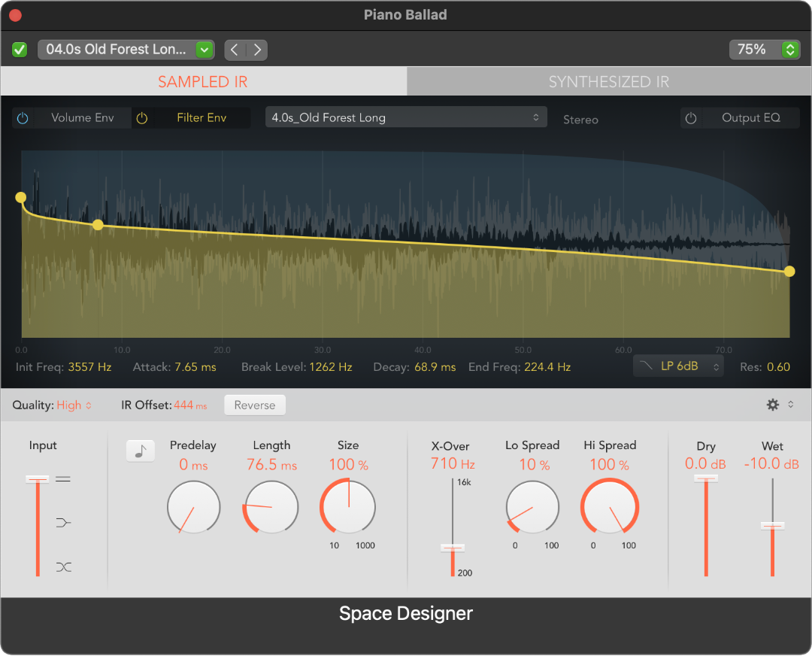812x656 pixels.
Task: Click the Lo Spread value 10 %
Action: tap(535, 465)
